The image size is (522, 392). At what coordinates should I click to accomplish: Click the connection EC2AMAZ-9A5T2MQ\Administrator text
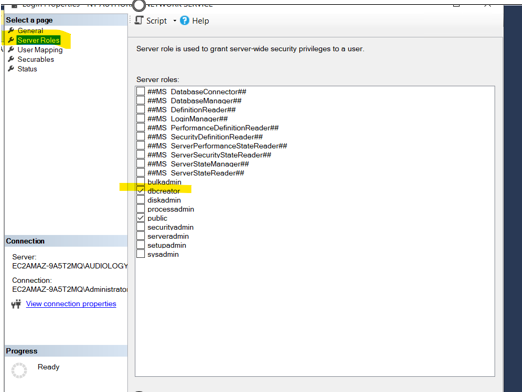point(70,289)
